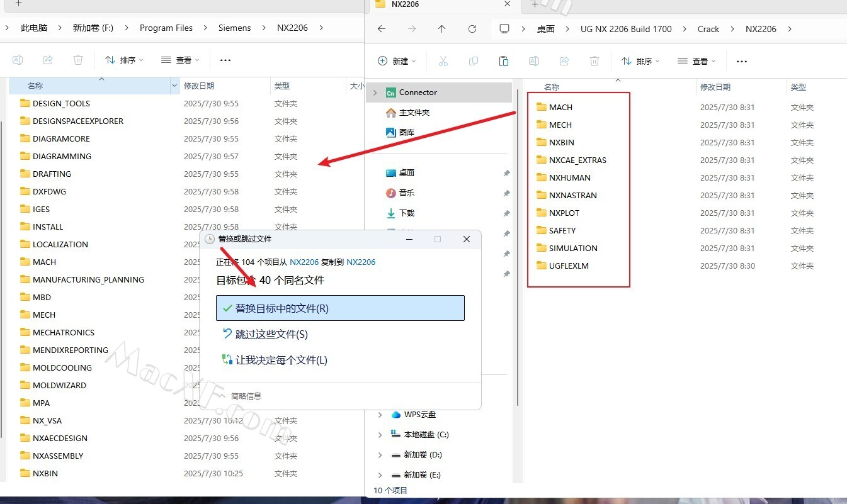Expand the WPS云盘 tree node
This screenshot has width=847, height=504.
[380, 415]
